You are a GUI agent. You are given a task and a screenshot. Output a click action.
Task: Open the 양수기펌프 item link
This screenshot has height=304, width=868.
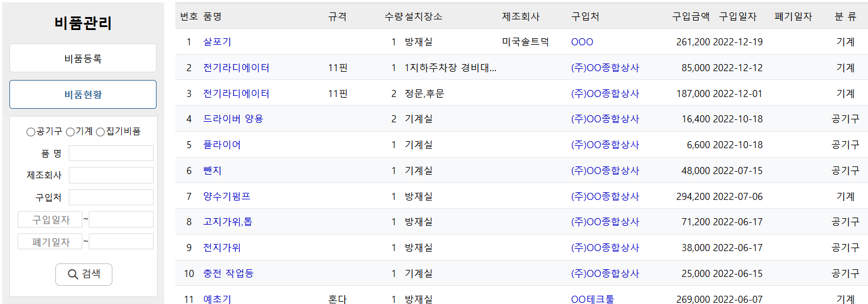227,196
